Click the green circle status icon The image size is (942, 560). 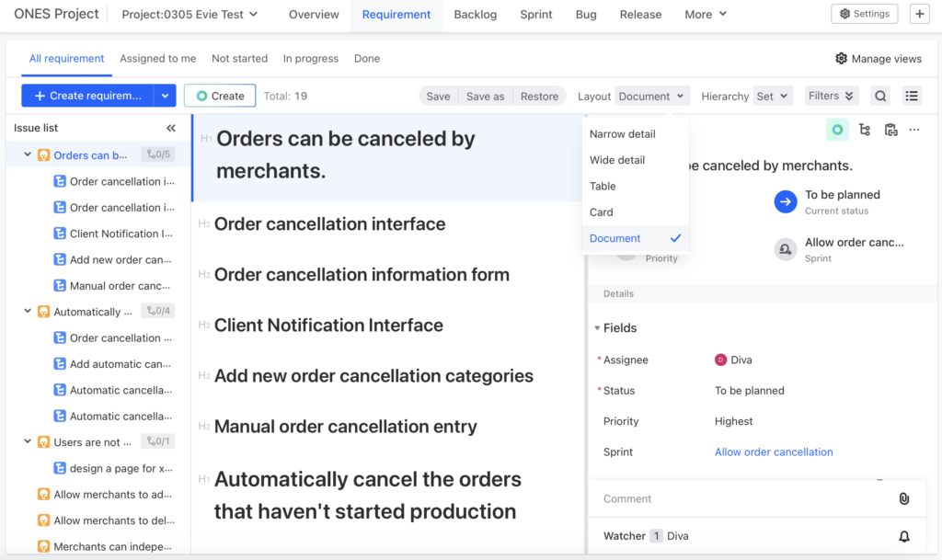[x=837, y=131]
